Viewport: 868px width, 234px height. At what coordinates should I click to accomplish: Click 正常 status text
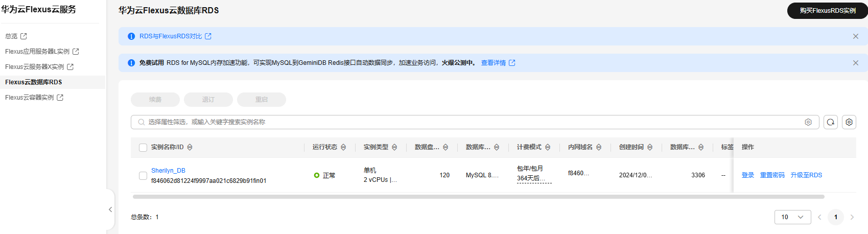(329, 176)
